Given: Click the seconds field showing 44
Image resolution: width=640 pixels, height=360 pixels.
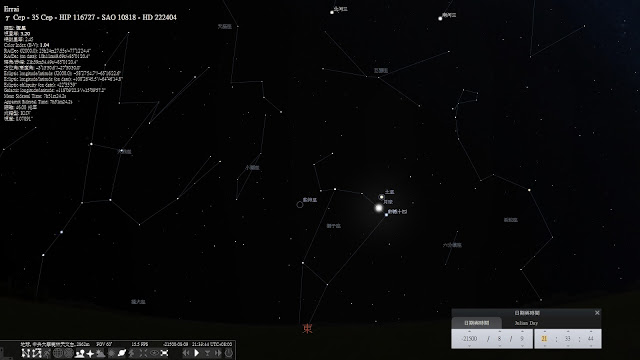Looking at the screenshot, I should pos(591,339).
